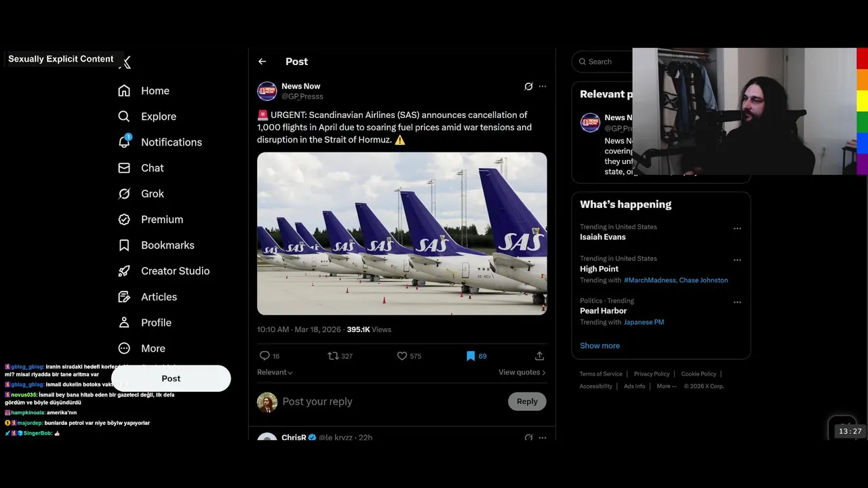Toggle the blue bookmark on the post

[471, 356]
